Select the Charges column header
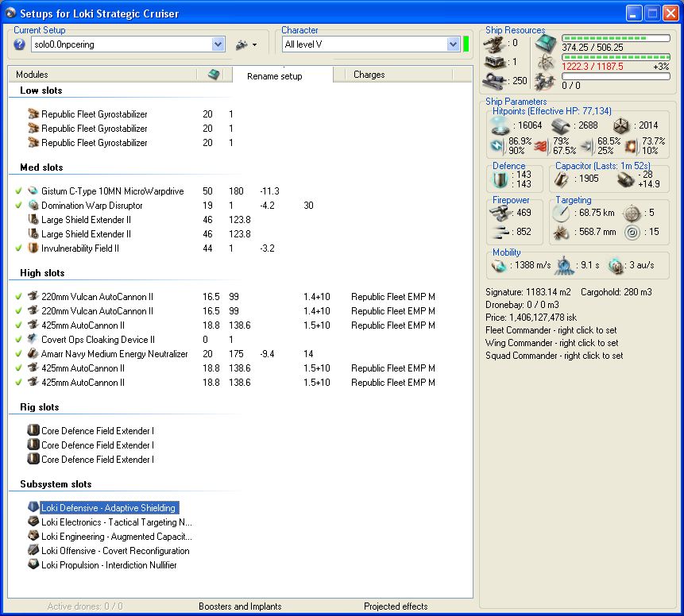Viewport: 684px width, 616px height. pos(369,75)
